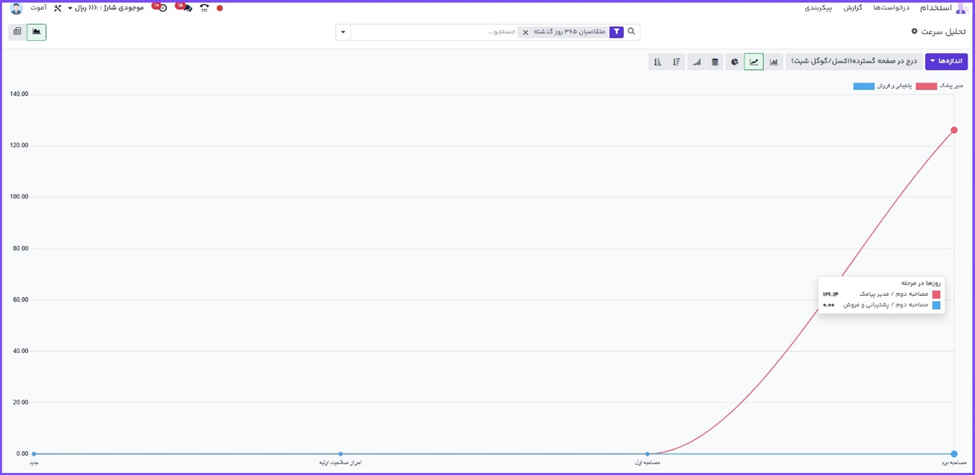Switch to the bar chart view
The height and width of the screenshot is (475, 975).
pyautogui.click(x=774, y=62)
